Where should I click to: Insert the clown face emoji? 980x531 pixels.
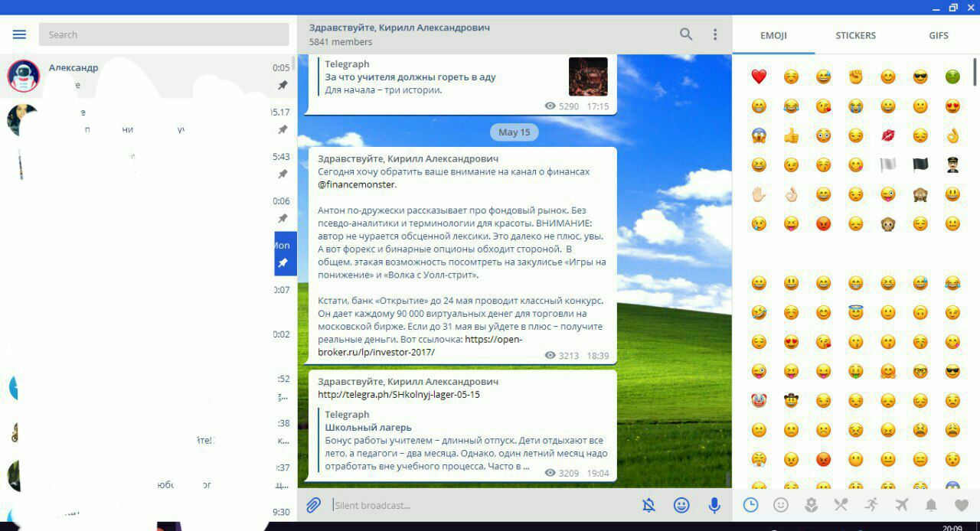coord(759,400)
